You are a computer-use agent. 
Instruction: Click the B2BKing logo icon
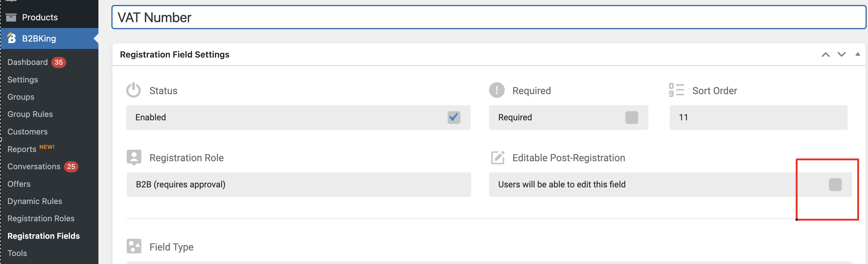point(11,38)
